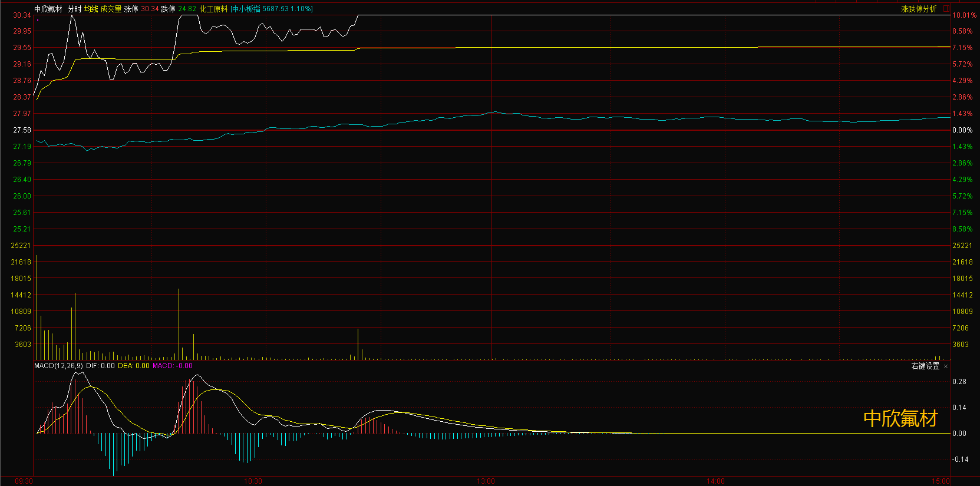Toggle the 均线 average line legend
Screen dimensions: 980x486
(91, 9)
